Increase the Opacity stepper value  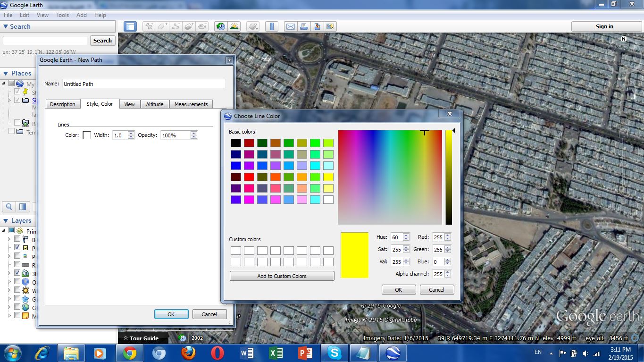193,133
